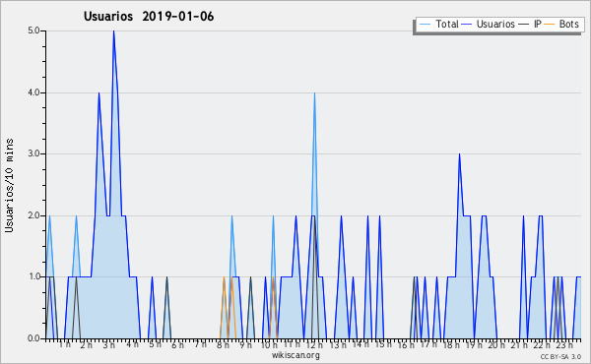This screenshot has width=591, height=364.
Task: Click the 1 h x-axis label
Action: tap(65, 344)
